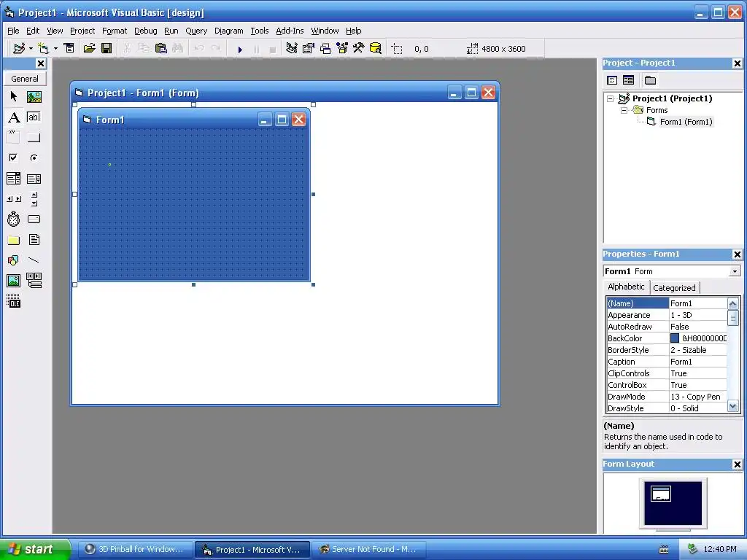Close the Toolbox panel
Viewport: 747px width, 560px height.
41,63
